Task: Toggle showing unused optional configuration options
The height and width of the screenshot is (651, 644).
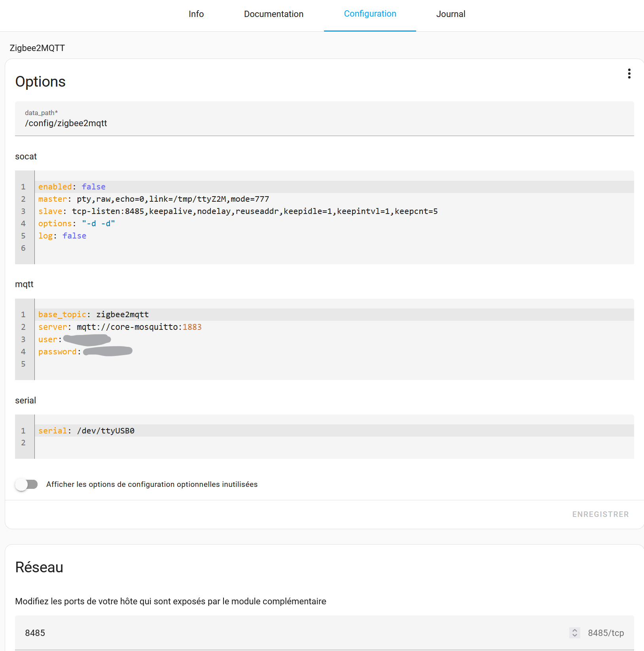Action: pos(27,484)
